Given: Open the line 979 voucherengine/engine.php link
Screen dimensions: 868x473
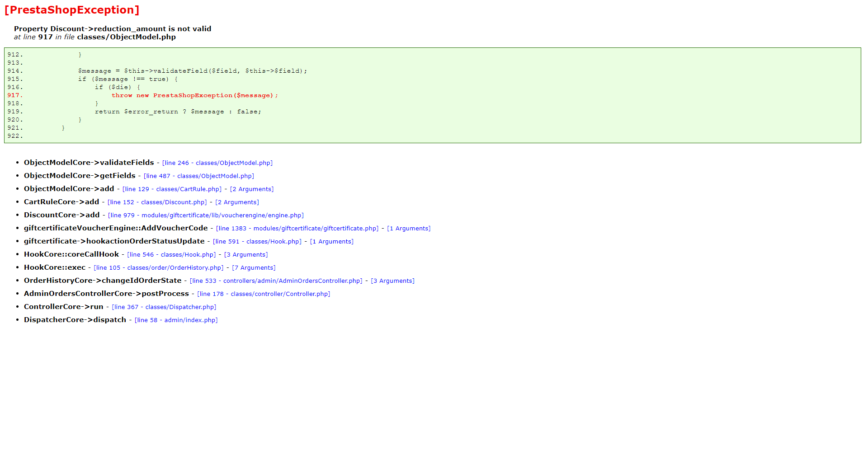Looking at the screenshot, I should pyautogui.click(x=206, y=215).
